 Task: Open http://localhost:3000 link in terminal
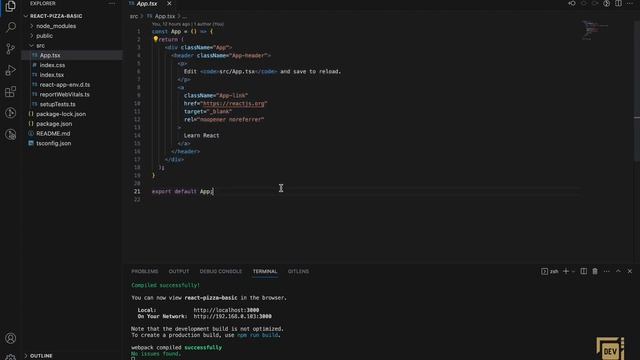226,310
